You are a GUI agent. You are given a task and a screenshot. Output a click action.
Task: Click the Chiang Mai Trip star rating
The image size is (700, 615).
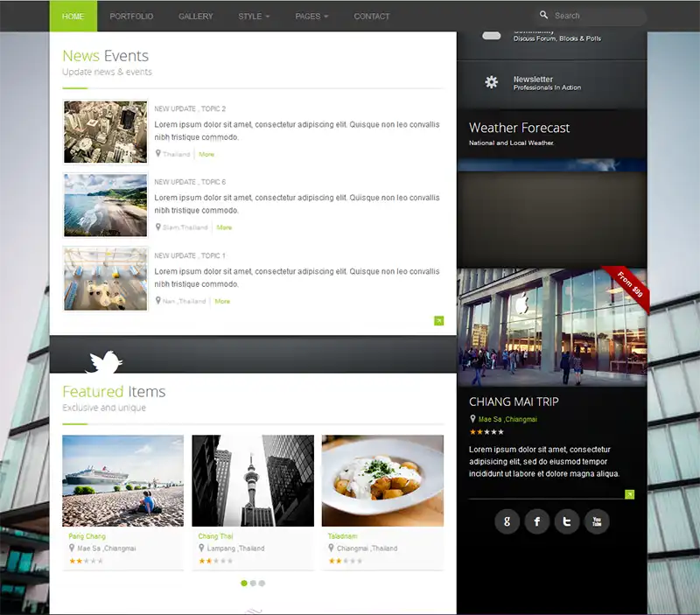pyautogui.click(x=486, y=432)
